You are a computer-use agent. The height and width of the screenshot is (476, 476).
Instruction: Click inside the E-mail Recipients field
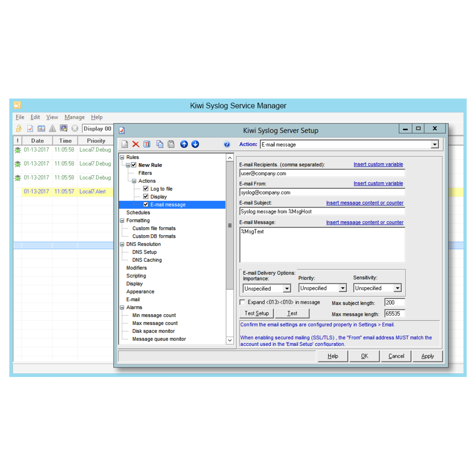click(322, 173)
